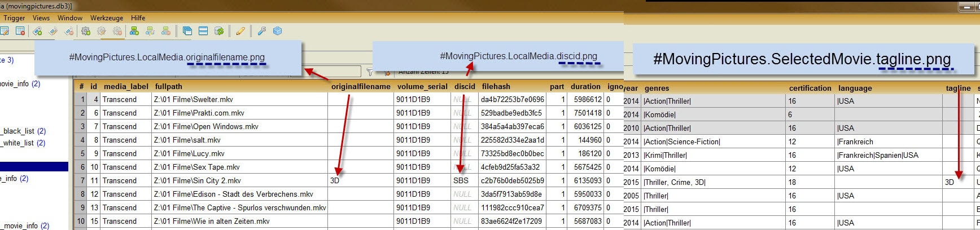Open the wrench configuration icon

[261, 31]
